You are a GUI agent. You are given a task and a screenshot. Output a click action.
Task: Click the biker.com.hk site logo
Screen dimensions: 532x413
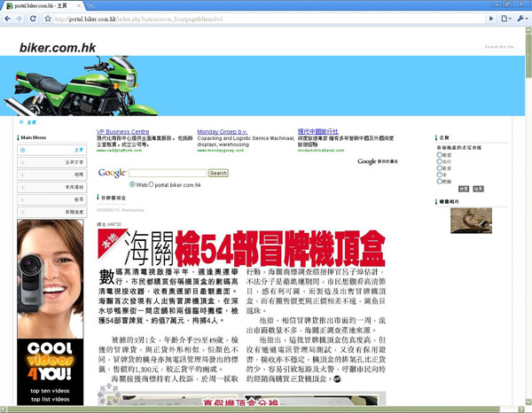click(59, 47)
